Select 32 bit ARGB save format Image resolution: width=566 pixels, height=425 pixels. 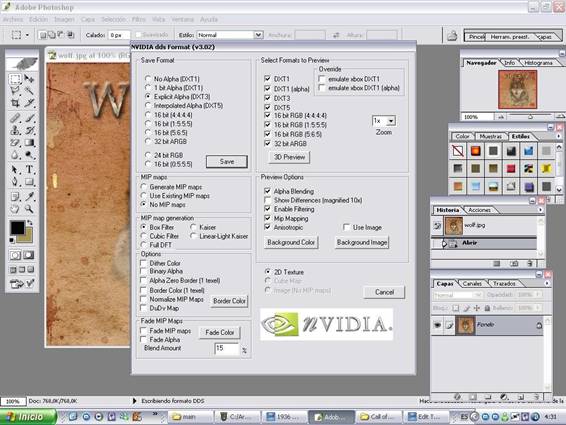tap(148, 142)
